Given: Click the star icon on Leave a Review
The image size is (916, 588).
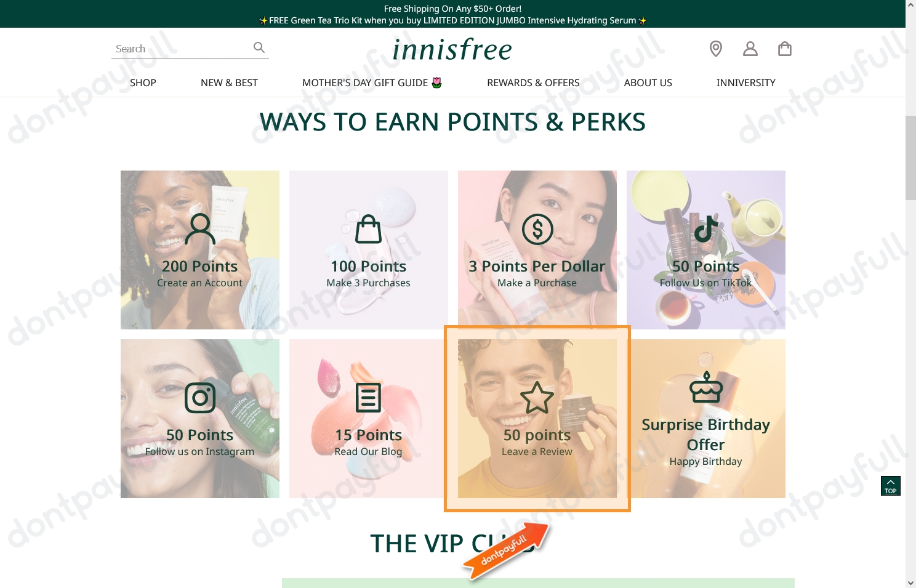Looking at the screenshot, I should [537, 398].
